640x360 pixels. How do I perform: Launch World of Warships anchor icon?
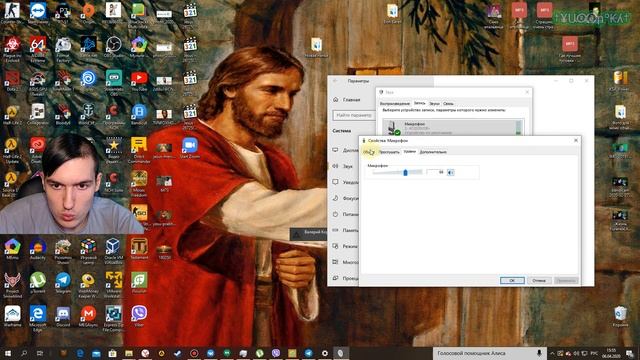tap(88, 114)
